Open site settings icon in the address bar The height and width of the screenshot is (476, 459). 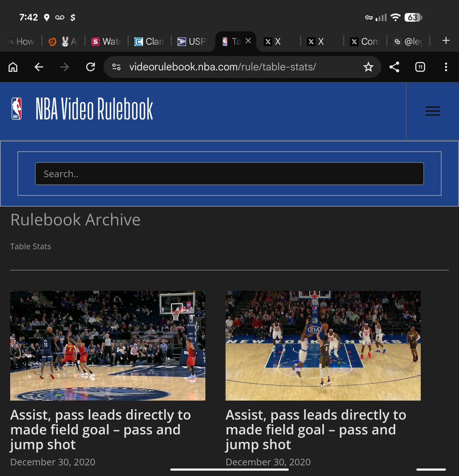click(x=117, y=67)
